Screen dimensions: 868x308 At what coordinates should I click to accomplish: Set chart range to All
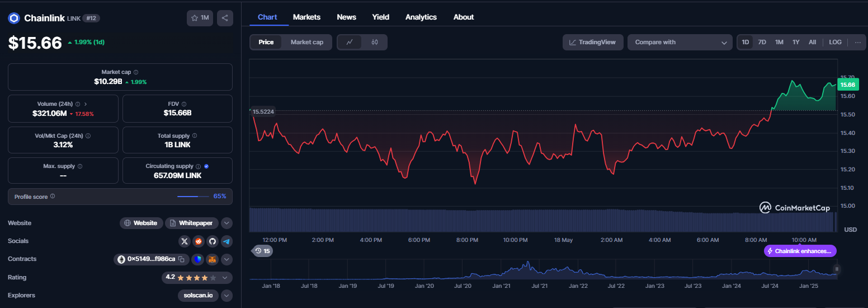coord(813,42)
